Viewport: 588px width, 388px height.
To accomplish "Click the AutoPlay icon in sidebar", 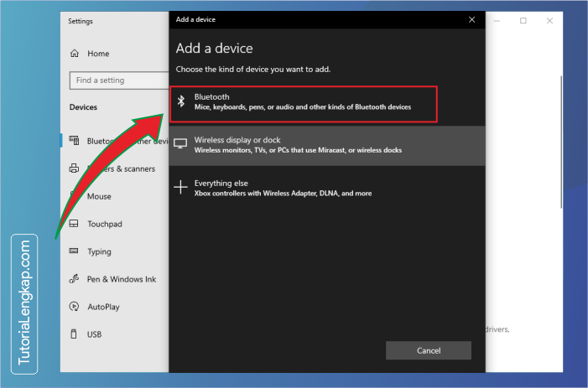I will point(75,307).
